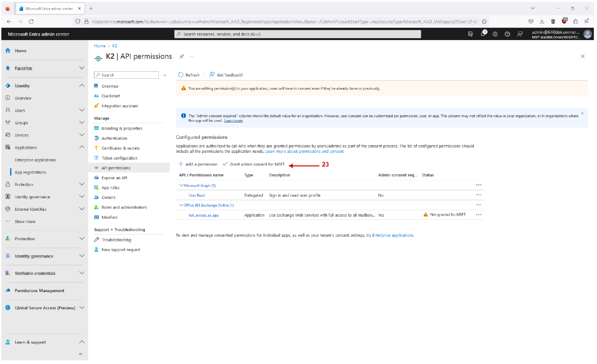Open portal settings via the gear icon
Viewport: 597px width, 364px height.
495,34
